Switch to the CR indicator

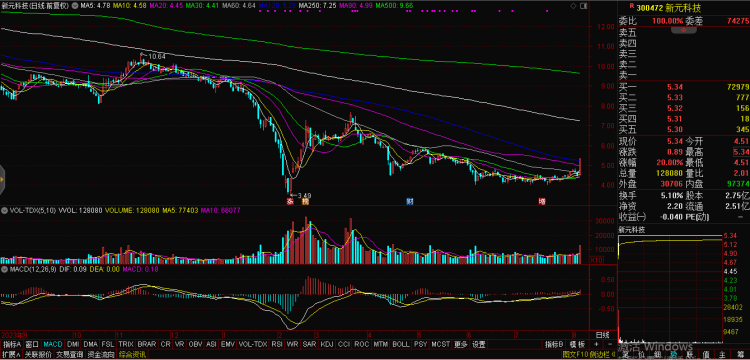click(165, 344)
